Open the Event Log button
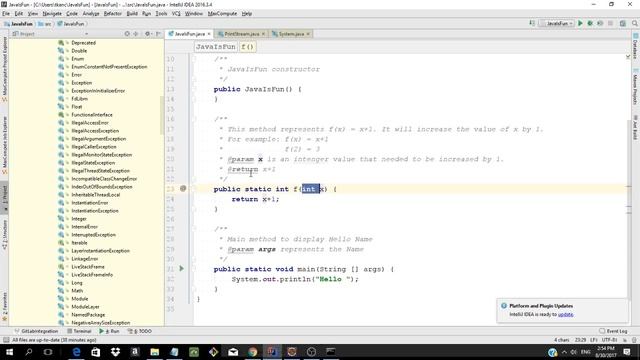This screenshot has height=360, width=640. click(x=613, y=331)
